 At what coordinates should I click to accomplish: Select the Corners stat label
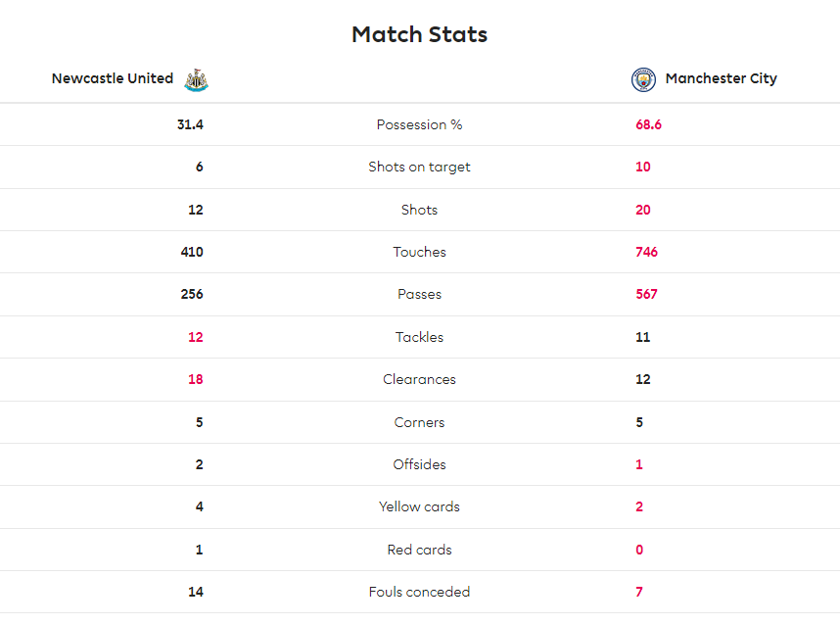point(419,422)
